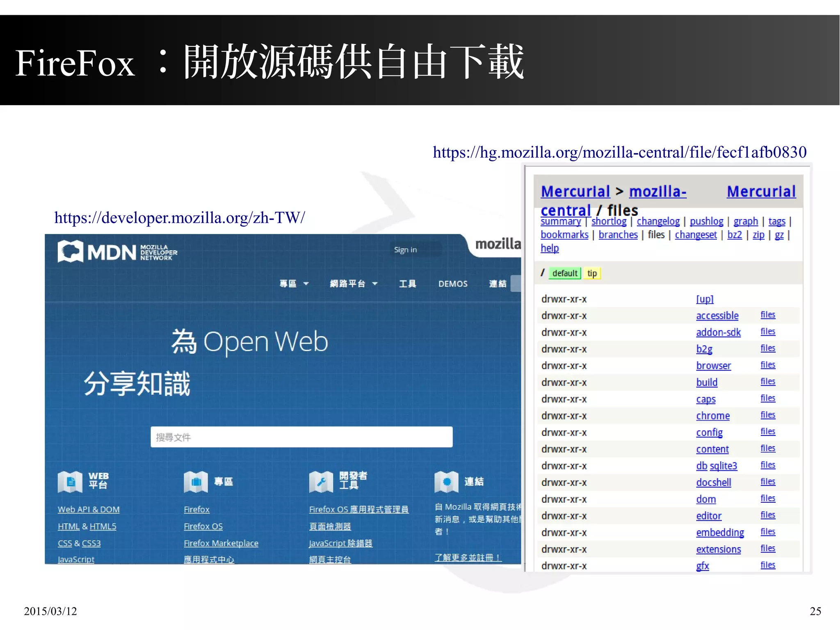Image resolution: width=840 pixels, height=630 pixels.
Task: Open the Web API & DOM link
Action: pos(89,509)
